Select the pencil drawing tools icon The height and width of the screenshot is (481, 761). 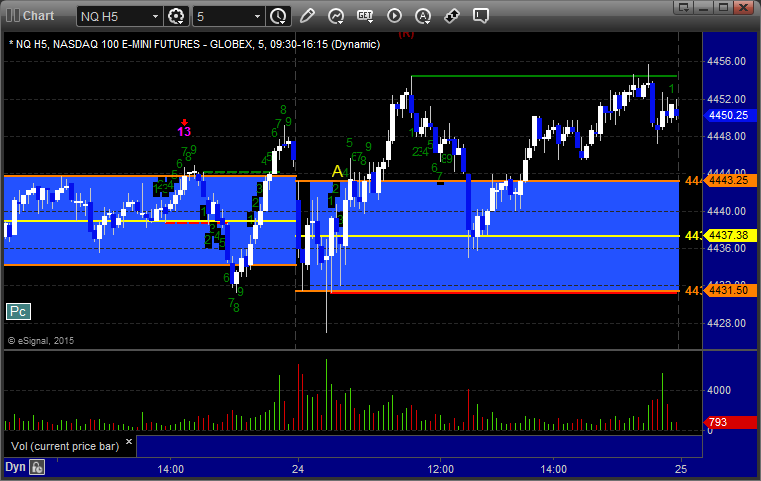(307, 16)
